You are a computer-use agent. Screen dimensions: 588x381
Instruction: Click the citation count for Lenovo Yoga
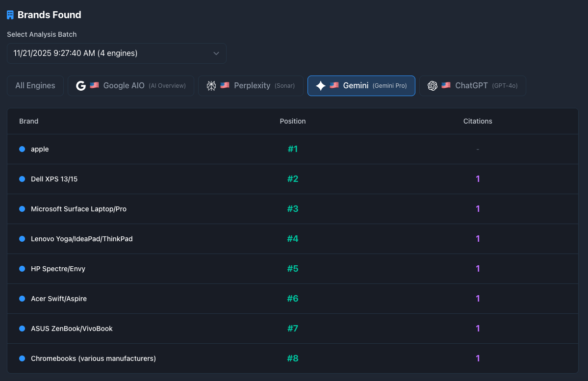pos(478,239)
